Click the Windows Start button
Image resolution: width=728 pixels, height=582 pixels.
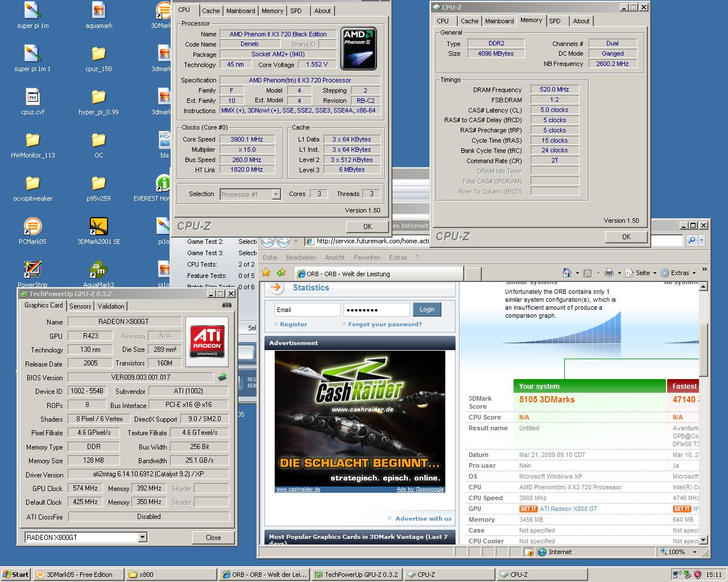coord(15,575)
